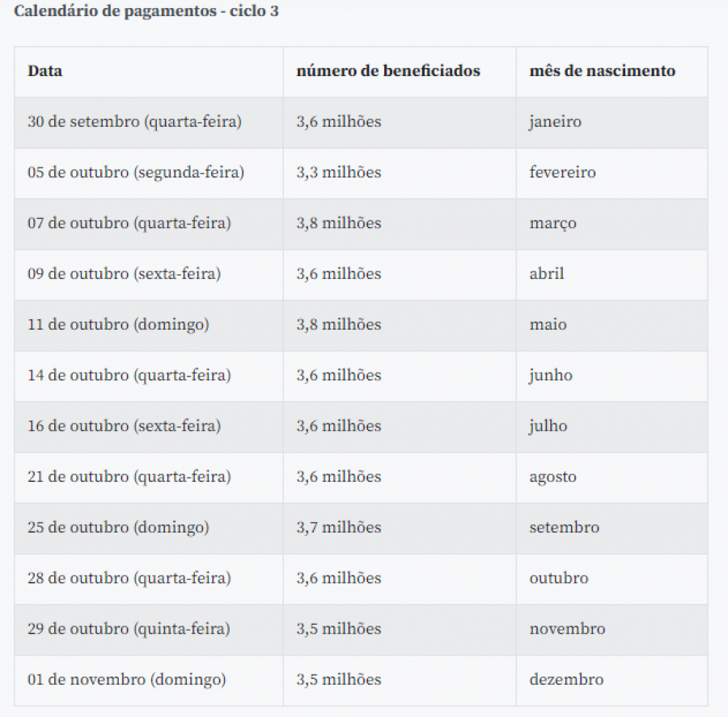Screen dimensions: 728x717
Task: Select the 'Data' column header
Action: pos(149,72)
